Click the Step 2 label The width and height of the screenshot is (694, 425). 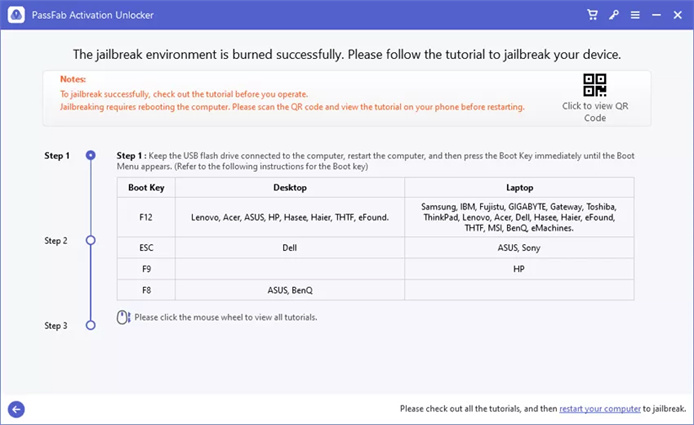[56, 241]
